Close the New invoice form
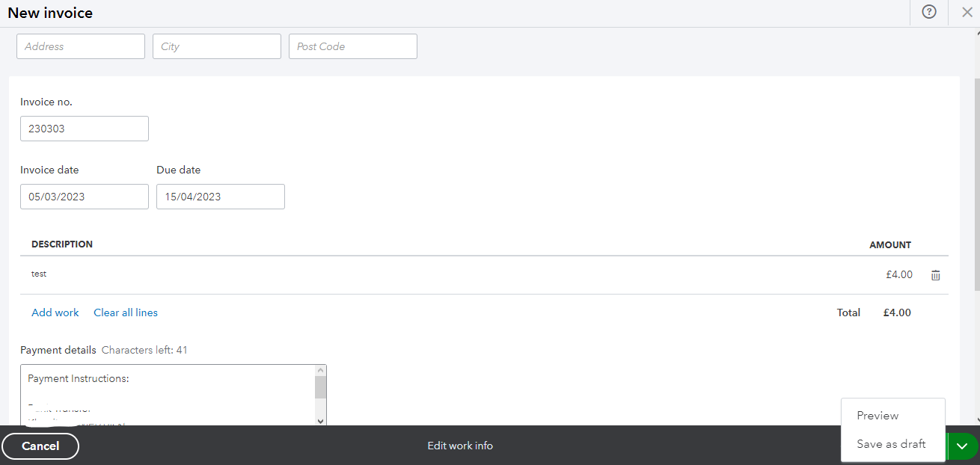This screenshot has width=980, height=465. pyautogui.click(x=967, y=12)
